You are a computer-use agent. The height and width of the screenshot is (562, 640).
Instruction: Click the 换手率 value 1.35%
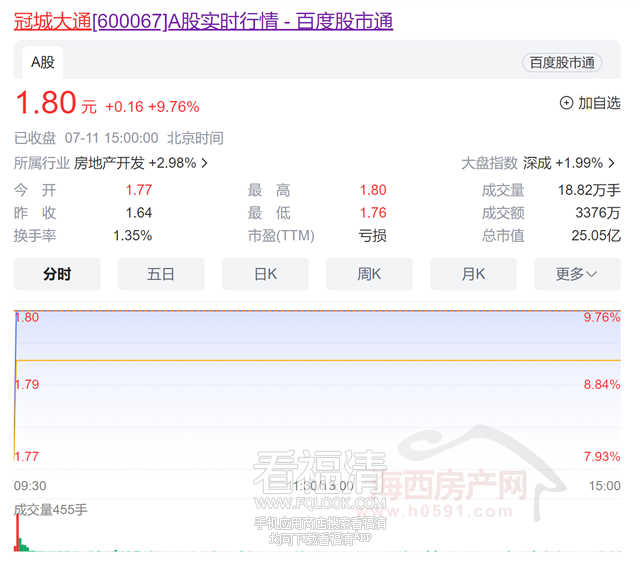click(133, 236)
